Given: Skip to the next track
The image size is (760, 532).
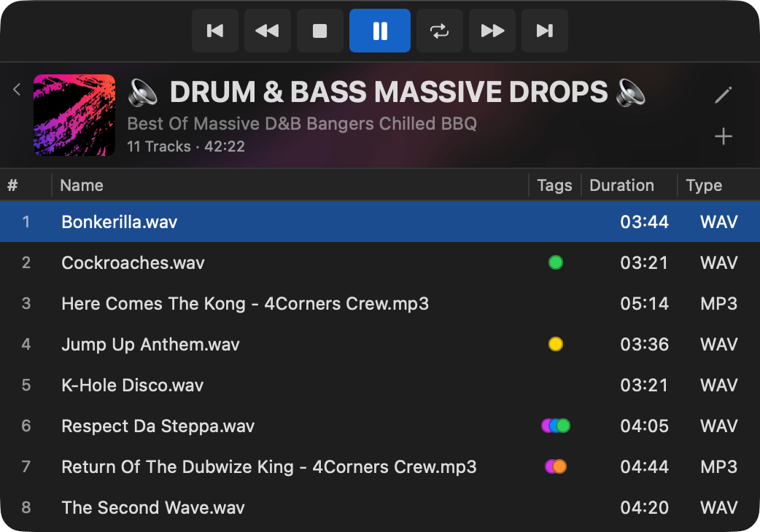Looking at the screenshot, I should 544,31.
